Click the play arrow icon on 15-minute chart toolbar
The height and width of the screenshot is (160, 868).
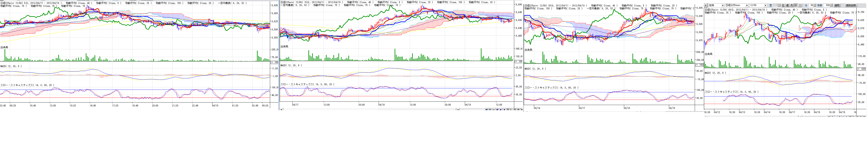504,109
